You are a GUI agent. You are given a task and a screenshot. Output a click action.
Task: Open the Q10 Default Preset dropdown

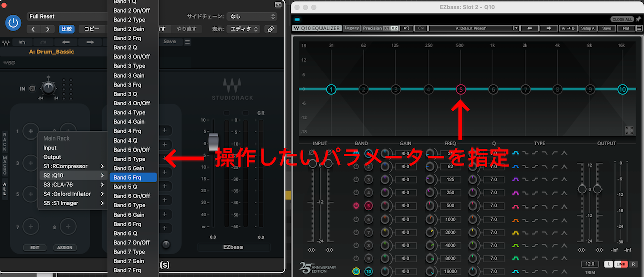click(473, 28)
